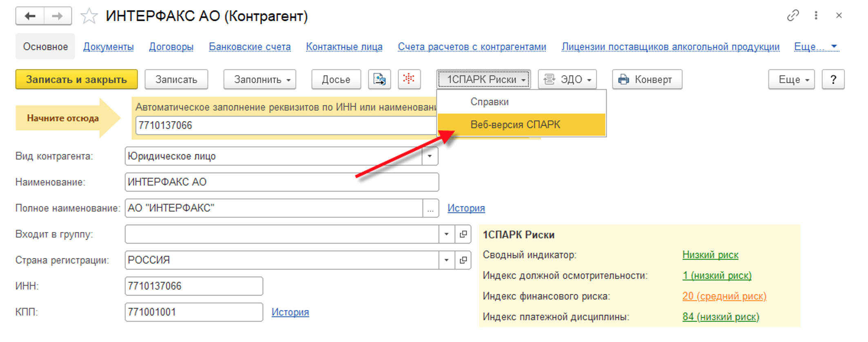Click the 1СПАРК Риски panel heading
Image resolution: width=868 pixels, height=342 pixels.
point(518,235)
